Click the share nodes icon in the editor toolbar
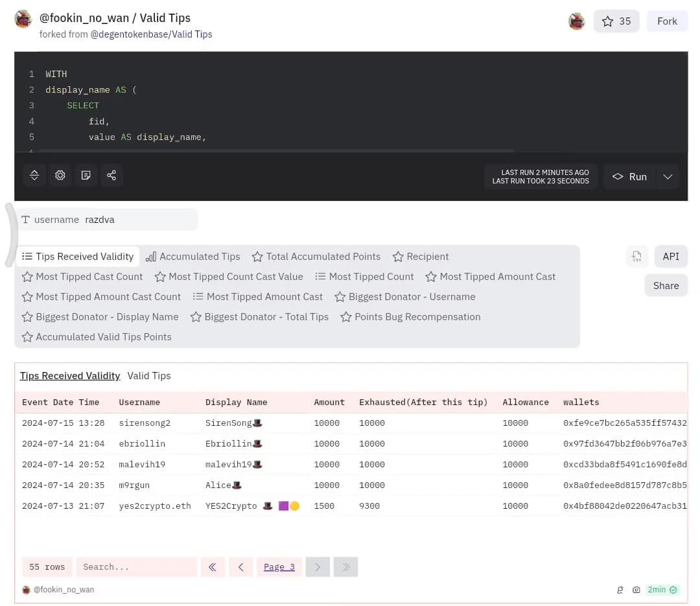 [111, 175]
